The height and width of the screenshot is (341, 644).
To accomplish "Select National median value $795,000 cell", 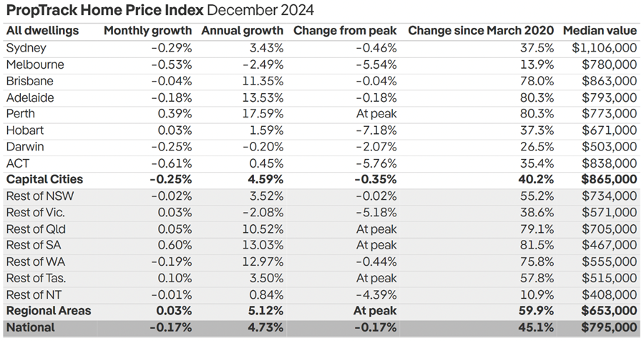I will [x=609, y=327].
